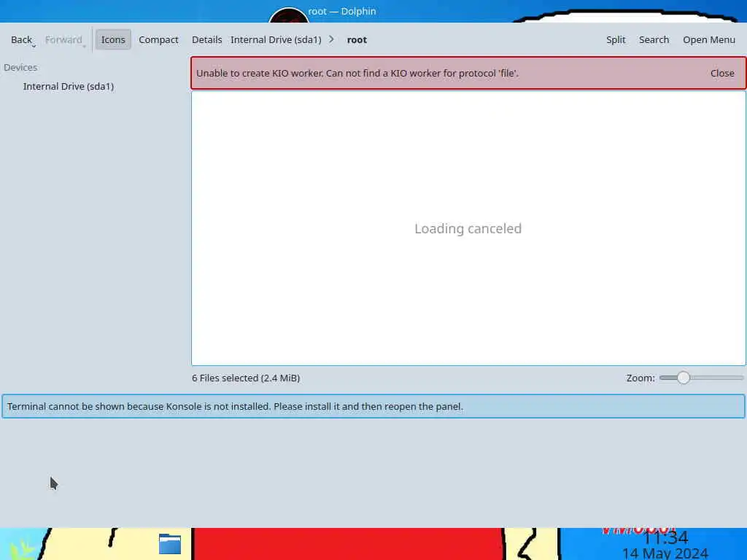Click the 'Loading canceled' placeholder text

[468, 228]
